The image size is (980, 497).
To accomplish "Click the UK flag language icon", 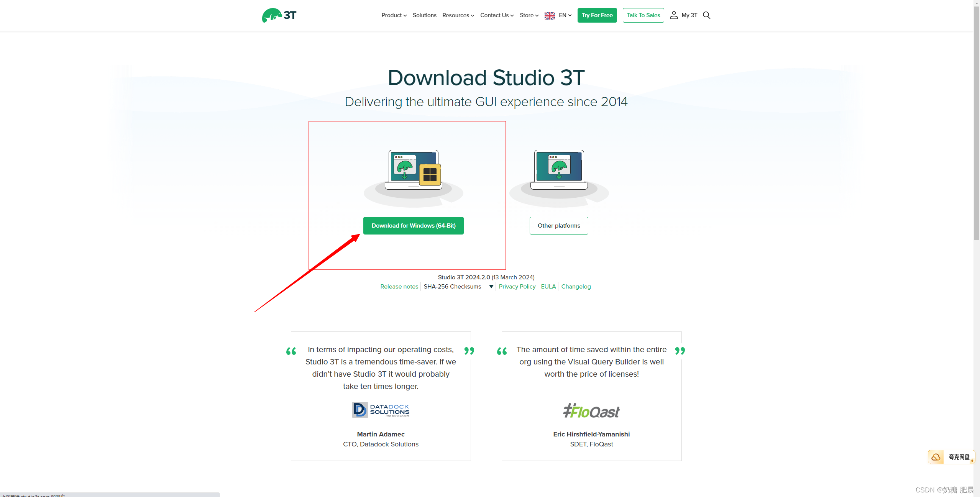I will pos(550,15).
